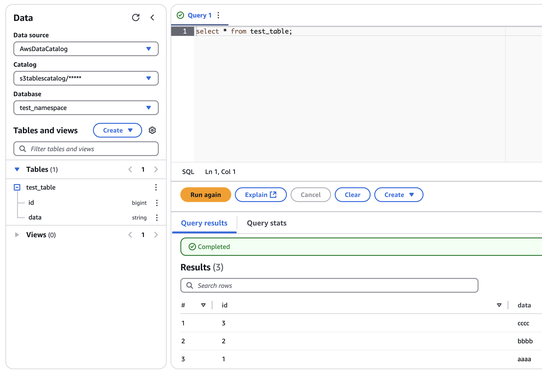Sort results by row number column
Screen dimensions: 542x370
[203, 305]
